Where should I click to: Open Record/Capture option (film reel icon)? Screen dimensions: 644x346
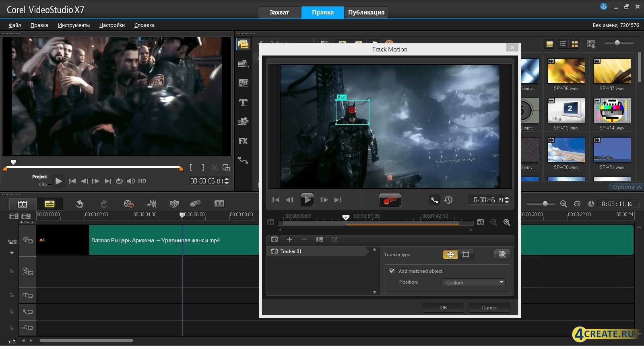128,204
